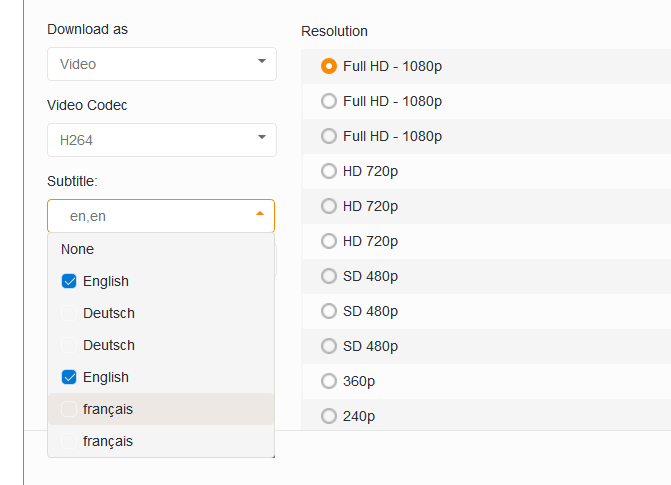Select the 240p resolution radio button

(329, 416)
